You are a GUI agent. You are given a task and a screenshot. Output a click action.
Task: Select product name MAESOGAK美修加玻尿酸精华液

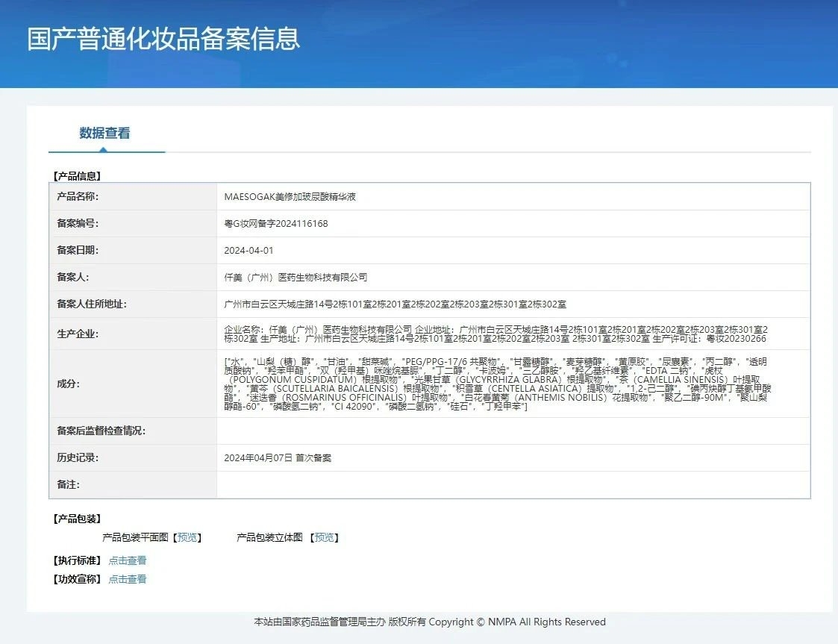pyautogui.click(x=290, y=197)
